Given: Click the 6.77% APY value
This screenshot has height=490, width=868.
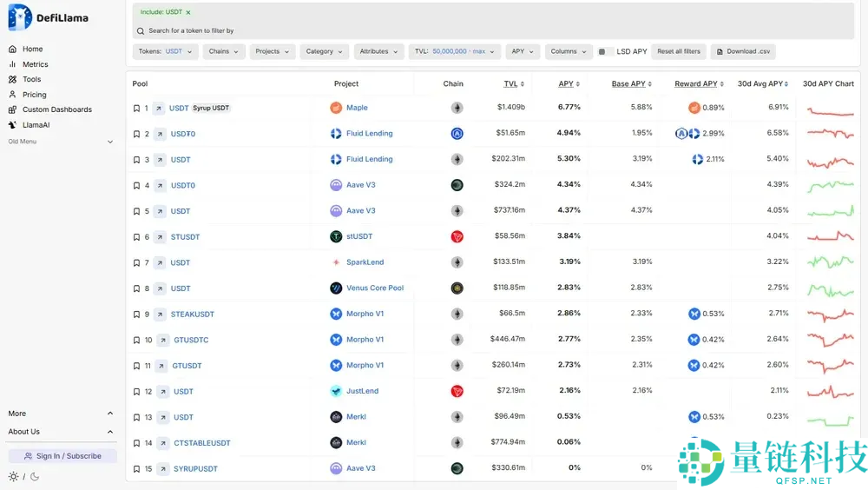Looking at the screenshot, I should point(569,107).
